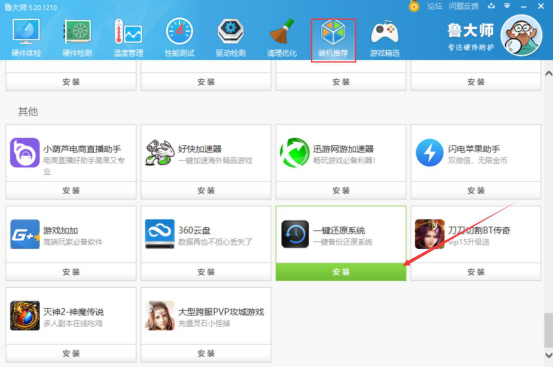This screenshot has width=554, height=367.
Task: Install 小葫芦电商直播助手
Action: (71, 191)
